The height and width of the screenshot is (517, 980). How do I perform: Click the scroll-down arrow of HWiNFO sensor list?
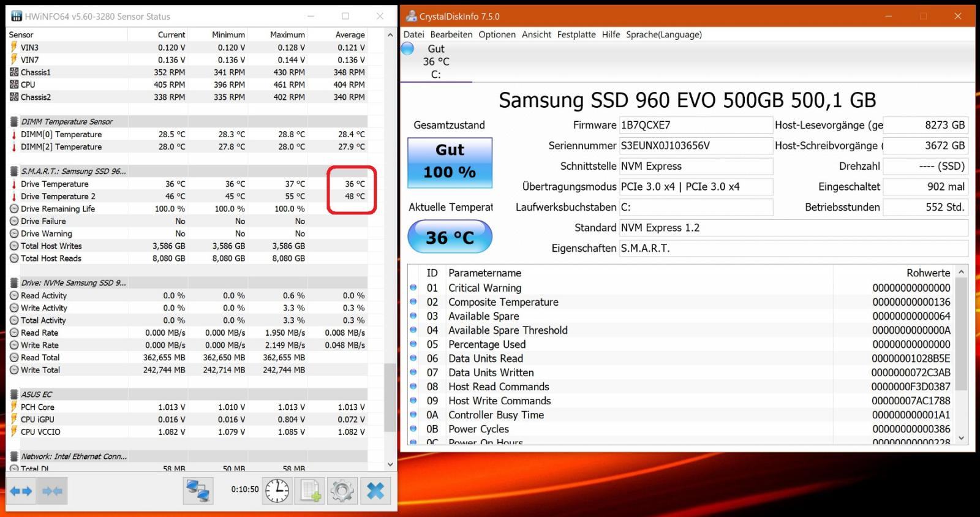pos(390,465)
